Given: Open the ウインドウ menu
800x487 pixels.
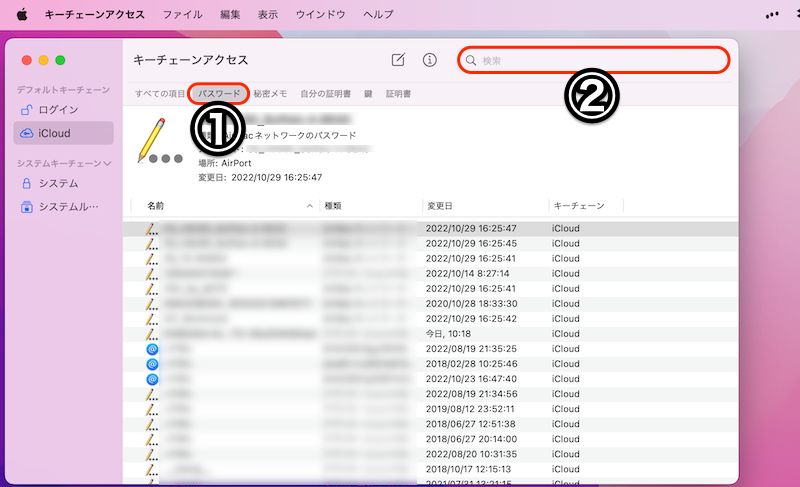Looking at the screenshot, I should click(x=321, y=15).
